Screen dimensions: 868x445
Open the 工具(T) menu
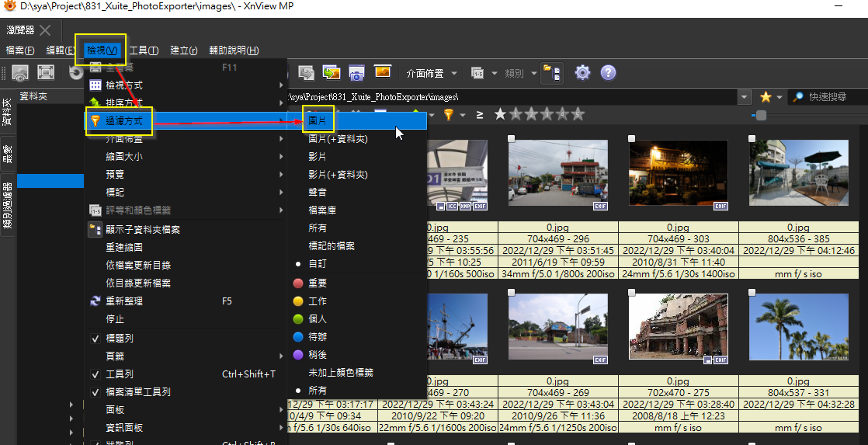pyautogui.click(x=144, y=50)
